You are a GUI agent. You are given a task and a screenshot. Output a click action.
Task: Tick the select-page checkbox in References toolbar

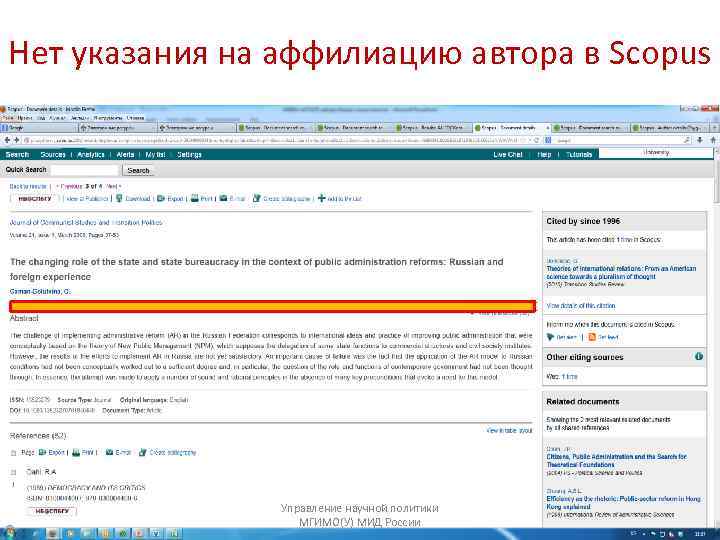coord(13,453)
